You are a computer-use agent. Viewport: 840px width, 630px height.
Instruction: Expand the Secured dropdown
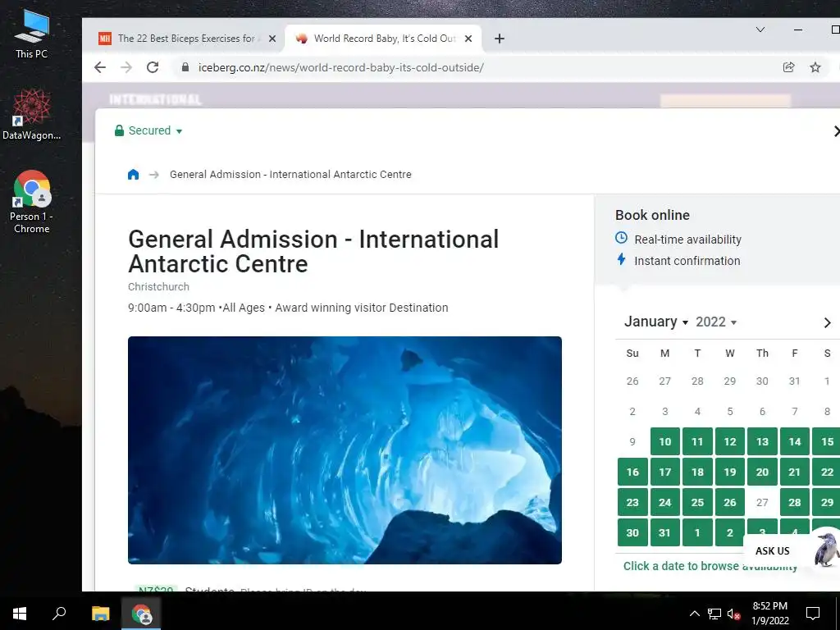click(148, 130)
